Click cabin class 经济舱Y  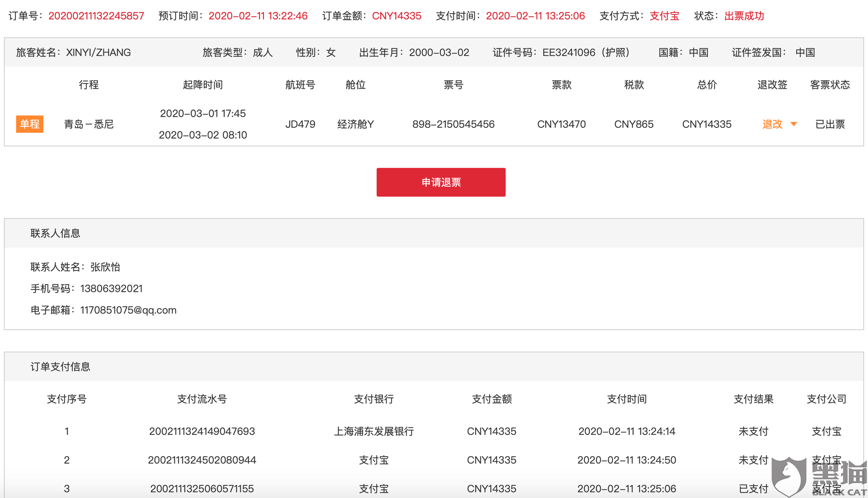pyautogui.click(x=356, y=124)
